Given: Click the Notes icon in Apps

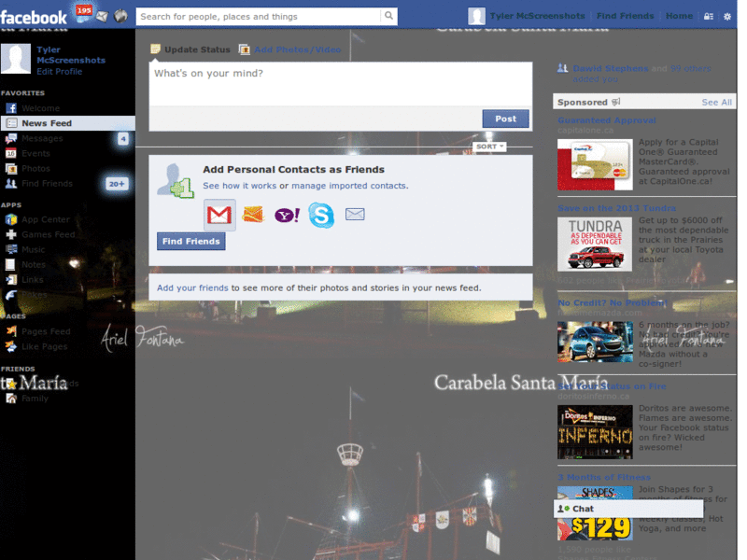Looking at the screenshot, I should point(10,265).
